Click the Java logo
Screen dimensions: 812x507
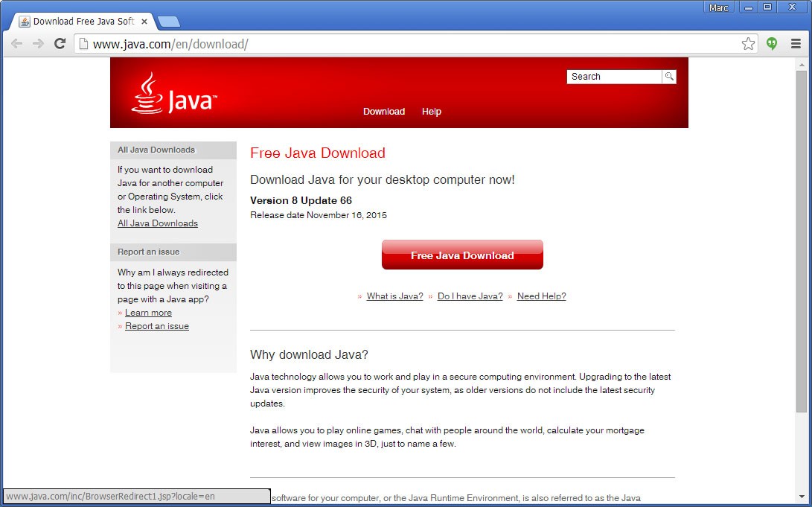click(x=174, y=94)
